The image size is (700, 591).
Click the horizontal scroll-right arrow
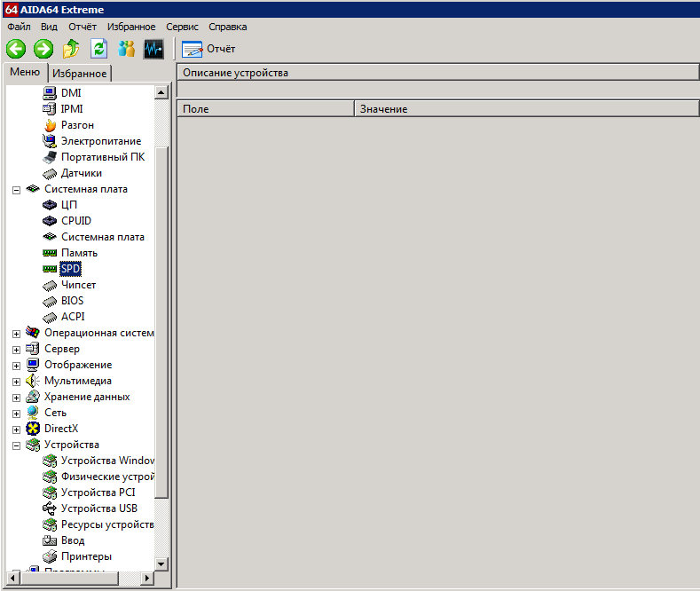(x=147, y=579)
